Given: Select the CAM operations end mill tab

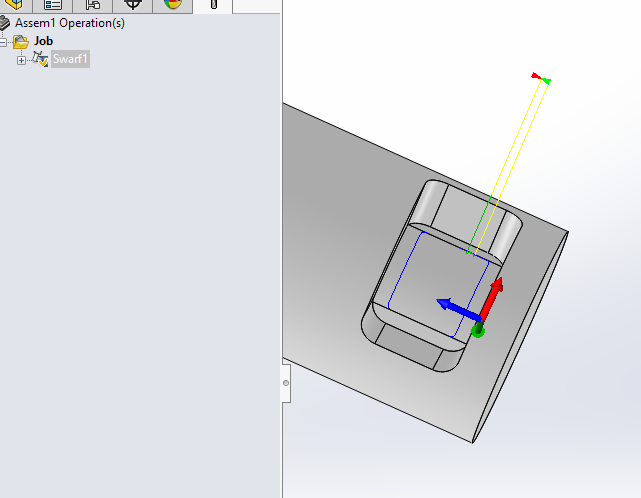Looking at the screenshot, I should point(213,4).
